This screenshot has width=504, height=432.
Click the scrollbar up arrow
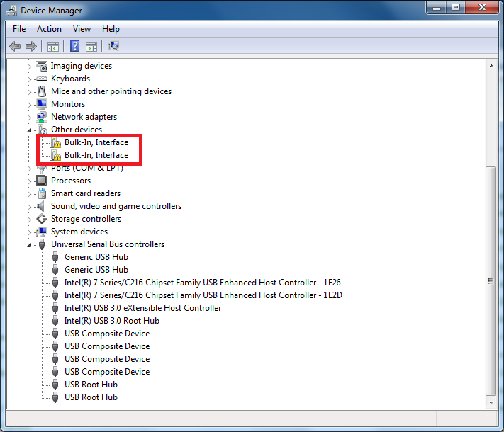point(491,66)
